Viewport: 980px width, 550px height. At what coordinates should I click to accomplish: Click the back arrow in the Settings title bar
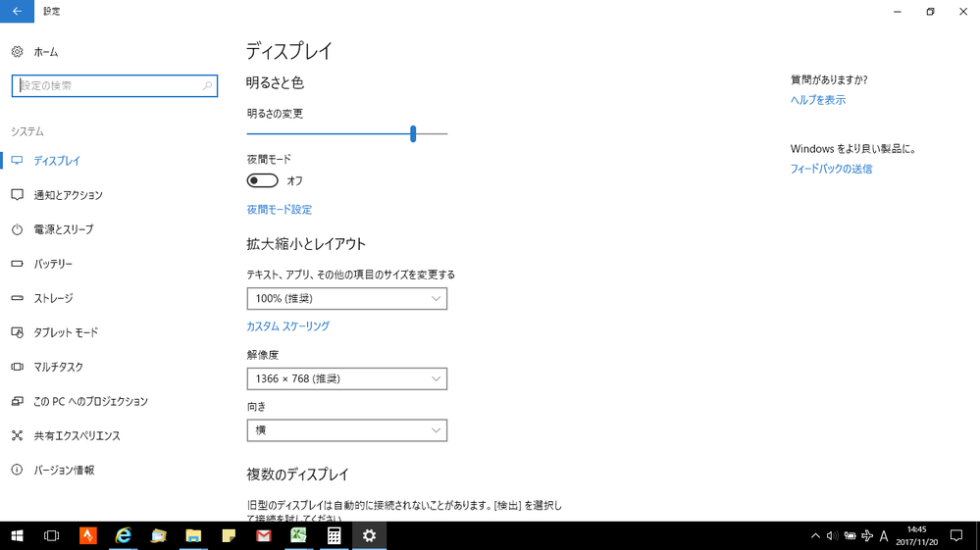[x=17, y=12]
